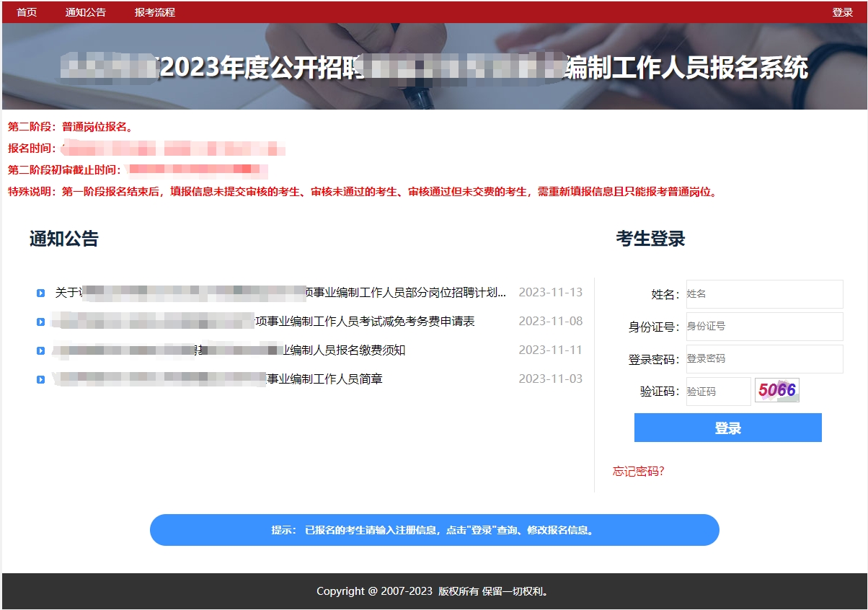Click the date 2023-11-03

(551, 379)
